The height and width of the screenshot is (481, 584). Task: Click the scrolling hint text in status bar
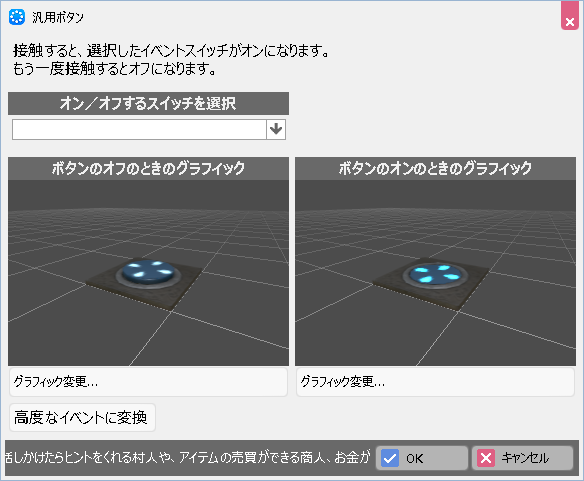[188, 458]
